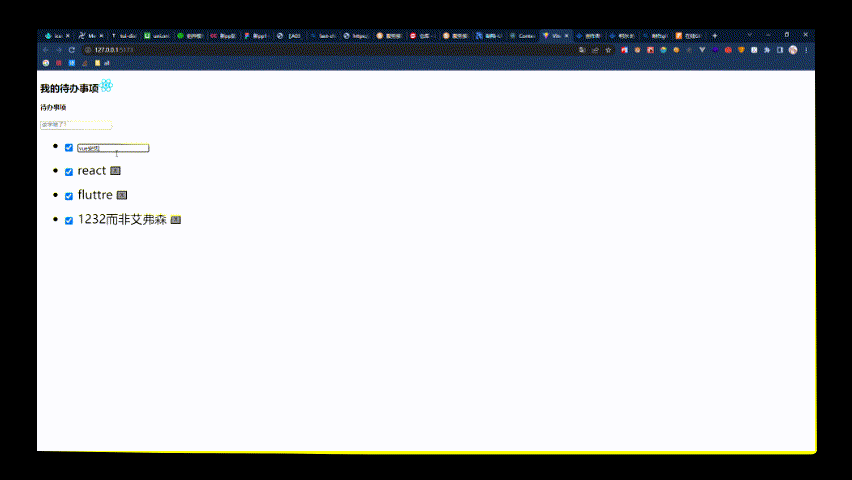Click the translate icon in address bar
852x480 pixels.
[x=582, y=50]
